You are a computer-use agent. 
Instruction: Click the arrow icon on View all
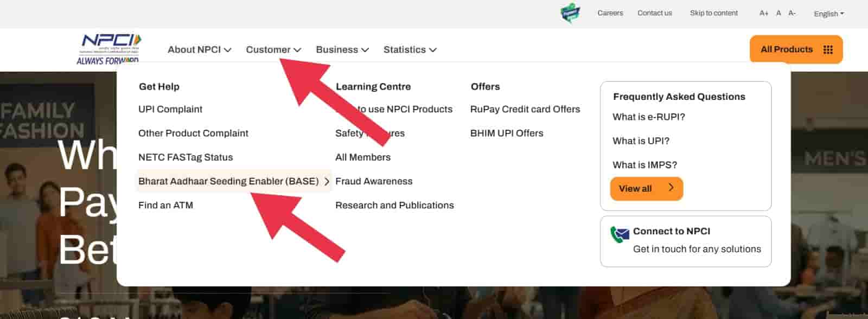671,188
